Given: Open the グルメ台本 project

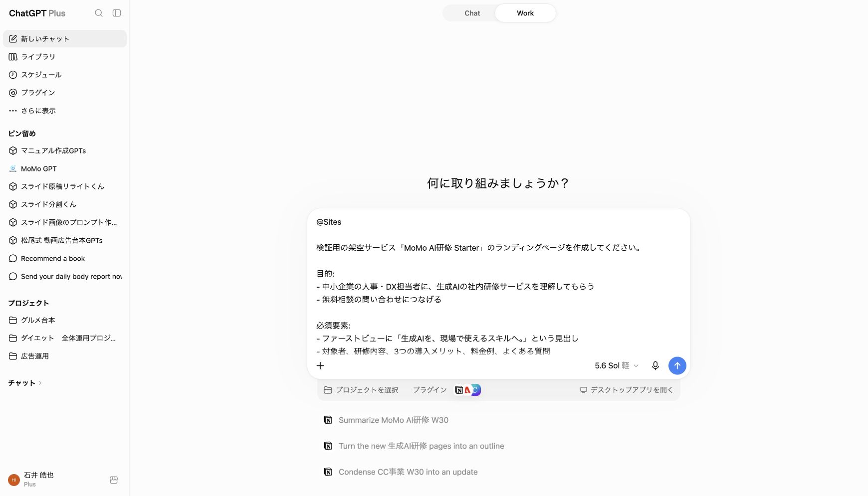Looking at the screenshot, I should tap(65, 320).
